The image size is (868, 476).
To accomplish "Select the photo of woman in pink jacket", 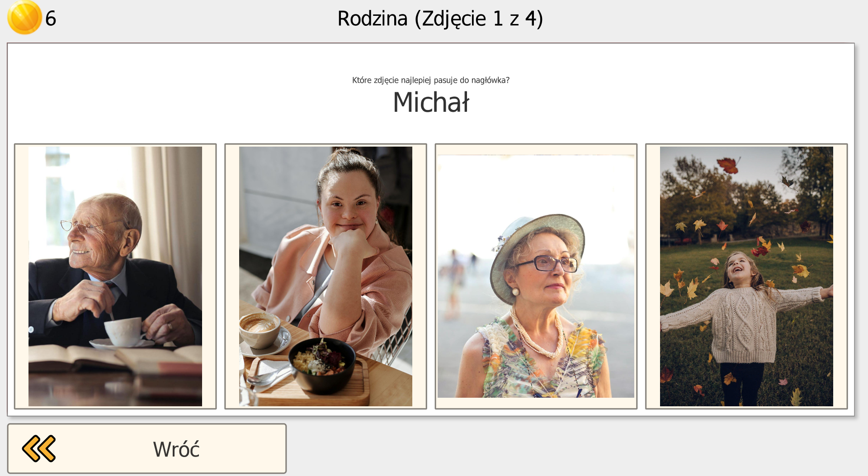I will click(x=325, y=276).
